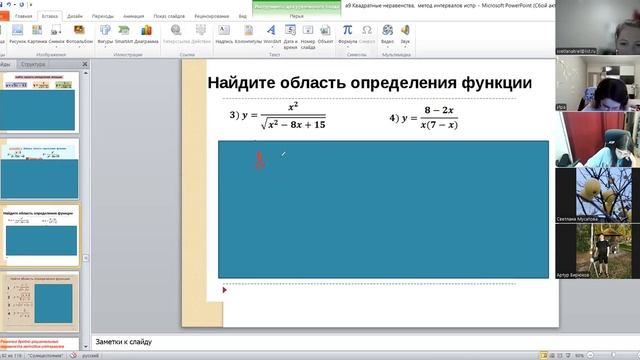This screenshot has width=640, height=360.
Task: Switch to the Структура outline pane tab
Action: point(33,64)
